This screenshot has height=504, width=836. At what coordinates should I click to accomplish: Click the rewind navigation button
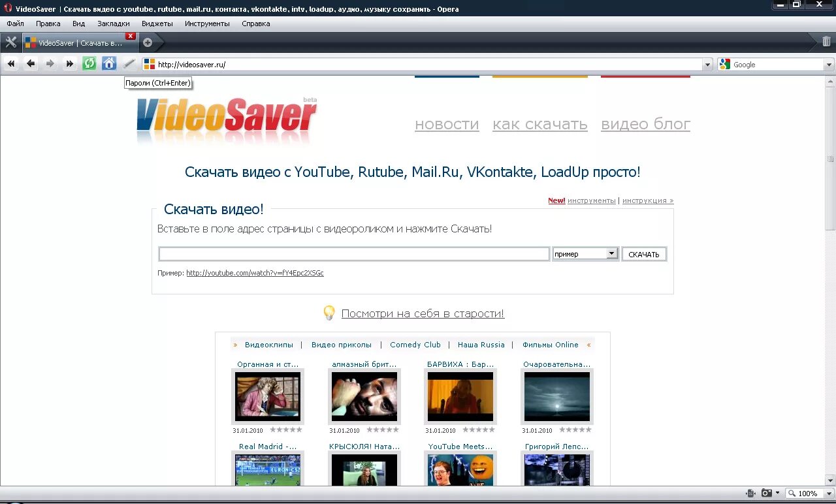[11, 64]
